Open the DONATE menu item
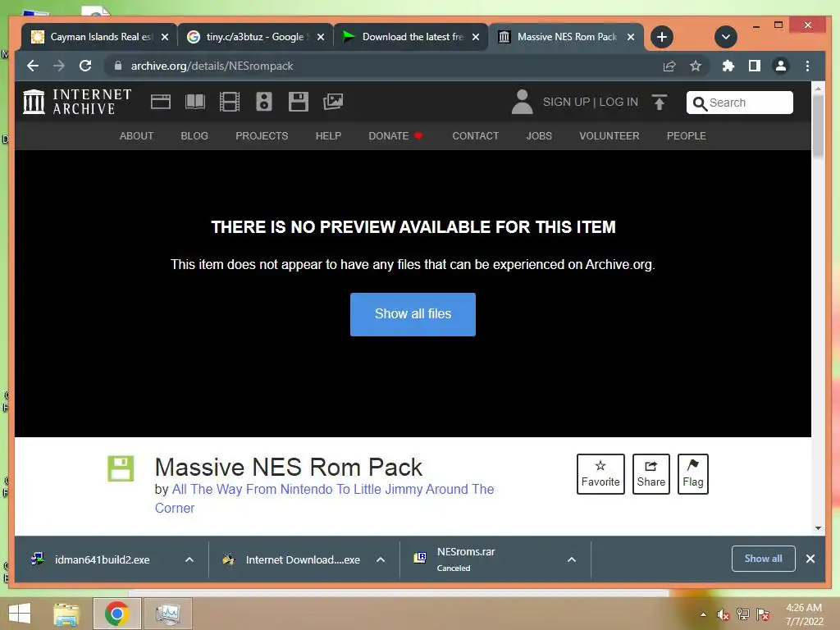The width and height of the screenshot is (840, 630). coord(395,136)
